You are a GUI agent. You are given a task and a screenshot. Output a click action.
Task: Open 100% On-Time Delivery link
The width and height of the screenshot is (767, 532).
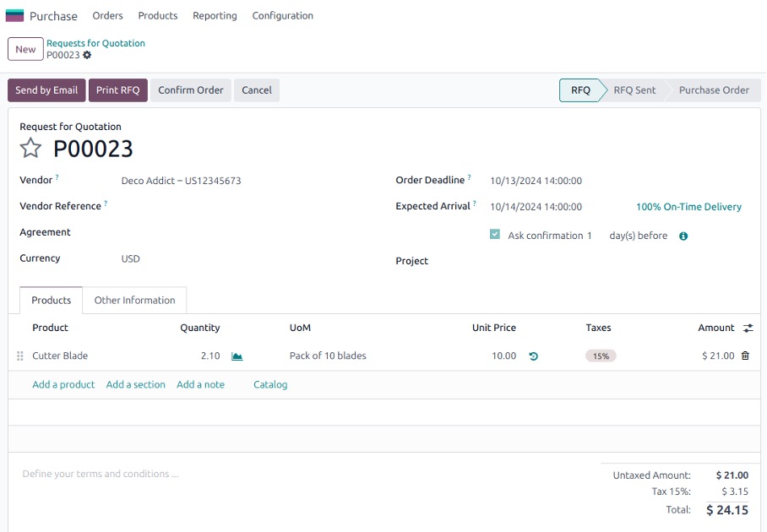[x=688, y=207]
